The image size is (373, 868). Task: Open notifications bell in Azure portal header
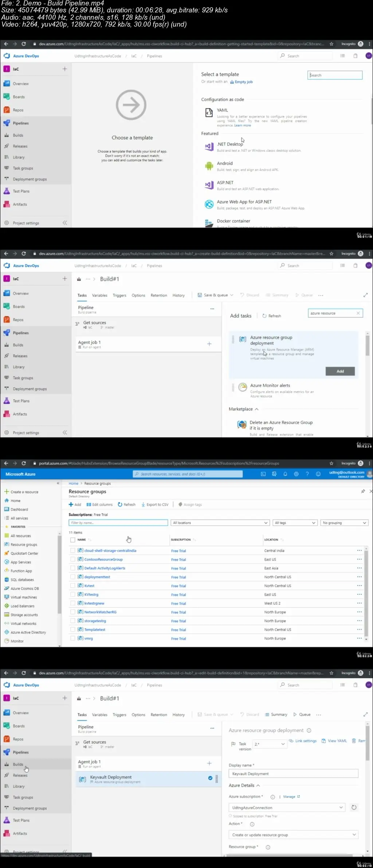pos(285,474)
